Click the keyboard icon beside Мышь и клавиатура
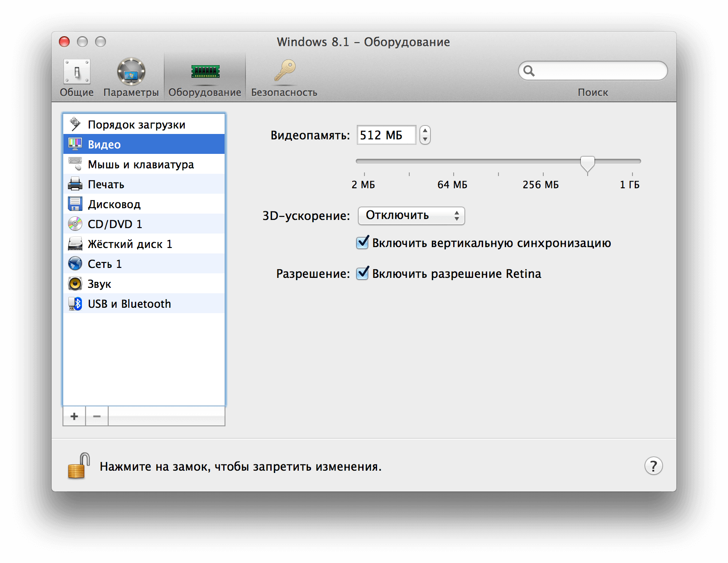Screen dimensions: 728x563 click(75, 164)
